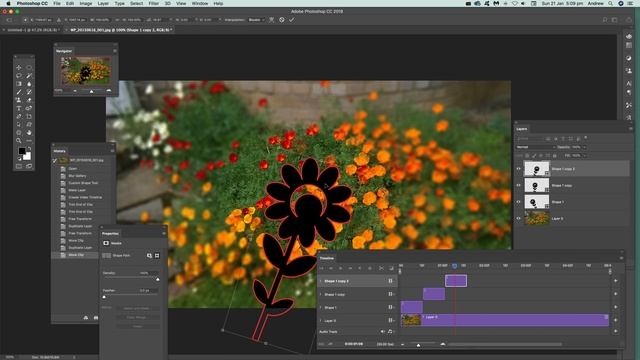The height and width of the screenshot is (360, 640).
Task: Select the Lasso tool
Action: point(19,76)
